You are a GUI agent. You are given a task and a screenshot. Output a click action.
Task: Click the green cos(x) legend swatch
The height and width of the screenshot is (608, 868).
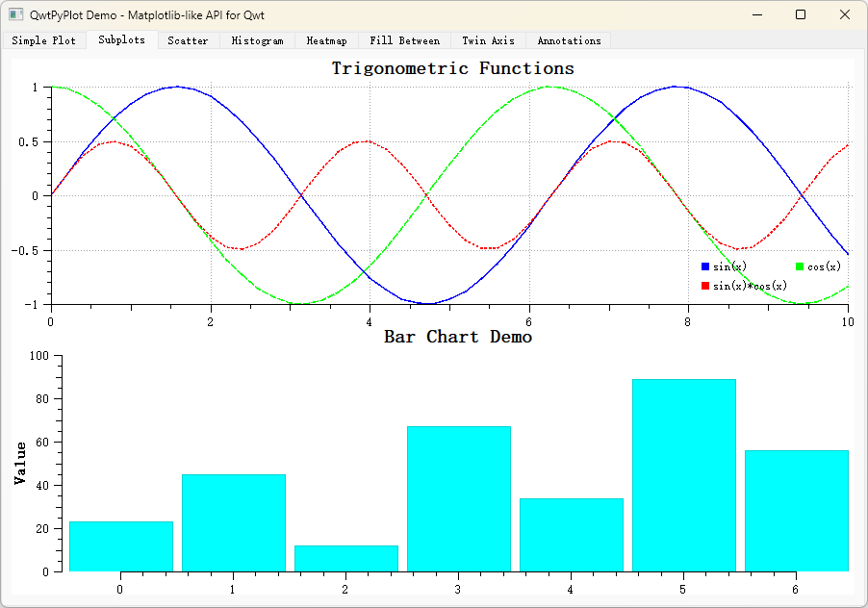pos(800,266)
